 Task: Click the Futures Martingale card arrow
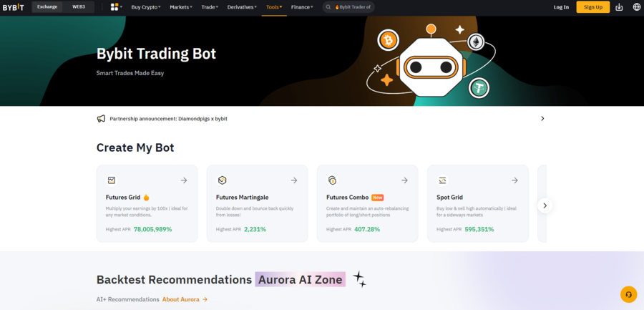click(294, 180)
